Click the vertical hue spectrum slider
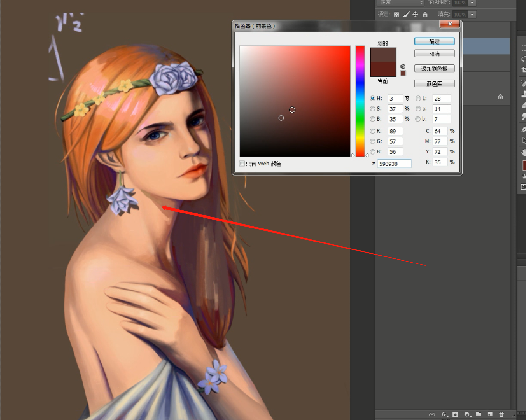 (x=360, y=101)
